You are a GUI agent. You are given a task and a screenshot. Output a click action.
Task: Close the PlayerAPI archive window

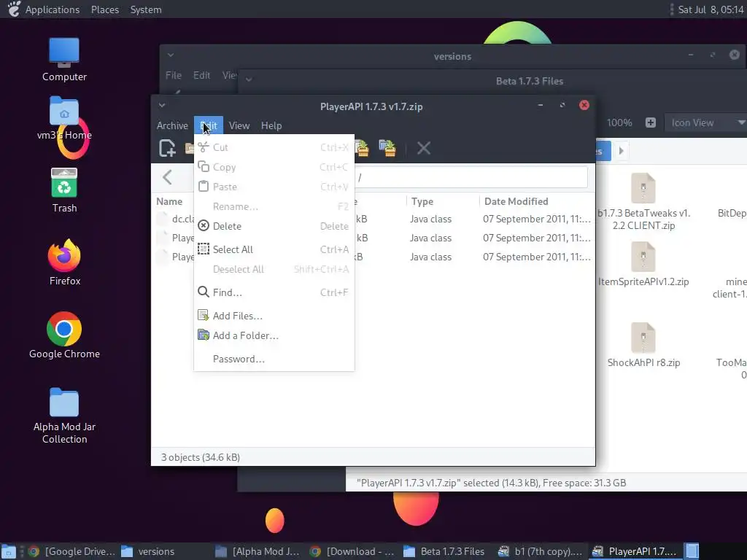(x=584, y=105)
